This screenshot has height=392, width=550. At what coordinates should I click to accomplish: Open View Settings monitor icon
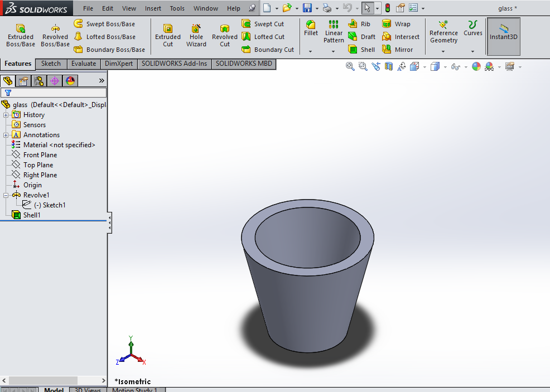[510, 66]
